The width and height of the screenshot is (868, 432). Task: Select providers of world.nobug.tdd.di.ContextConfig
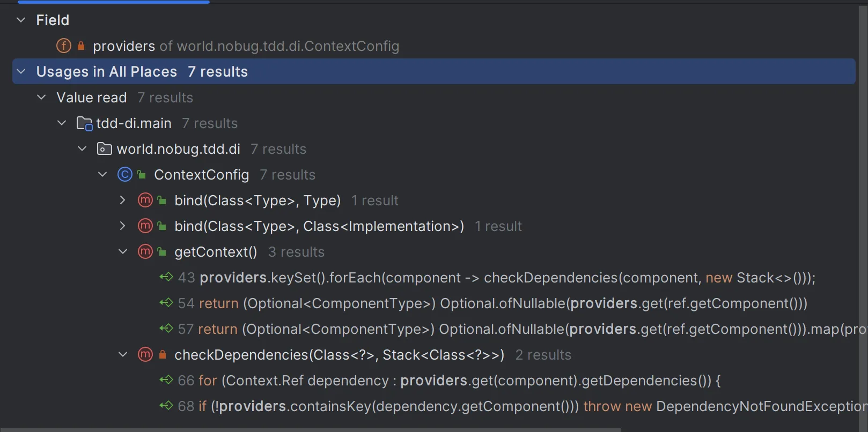(246, 46)
